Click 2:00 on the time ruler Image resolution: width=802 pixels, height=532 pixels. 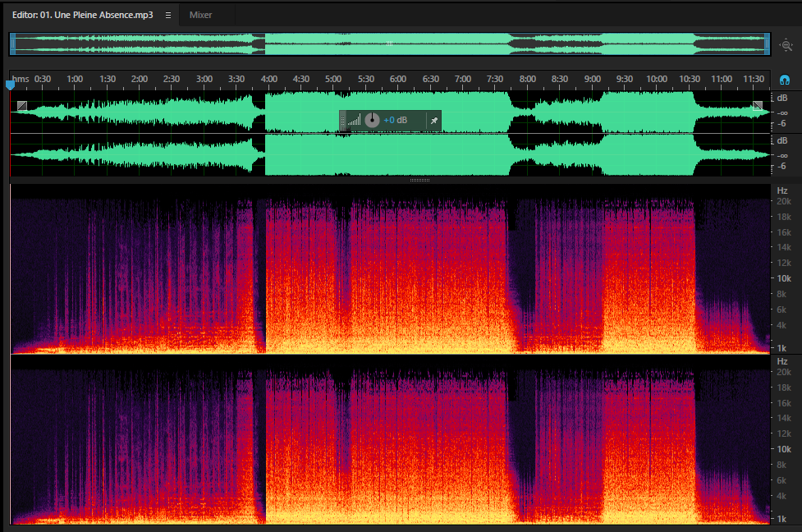[139, 79]
